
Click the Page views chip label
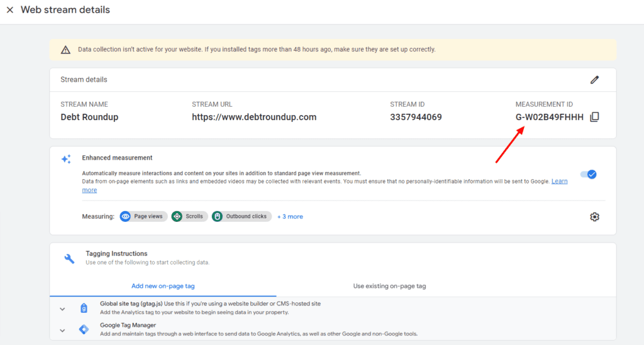pyautogui.click(x=148, y=216)
